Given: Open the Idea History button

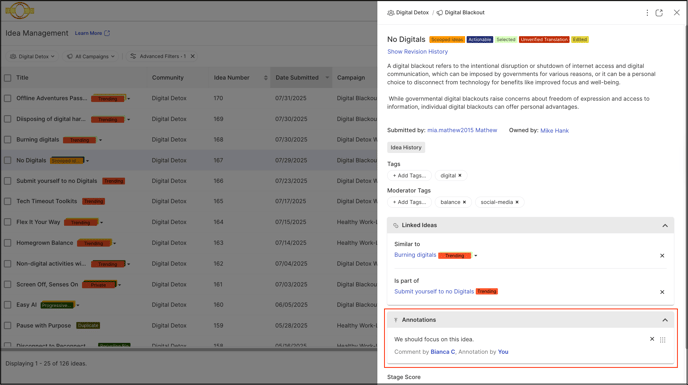Looking at the screenshot, I should (x=406, y=148).
